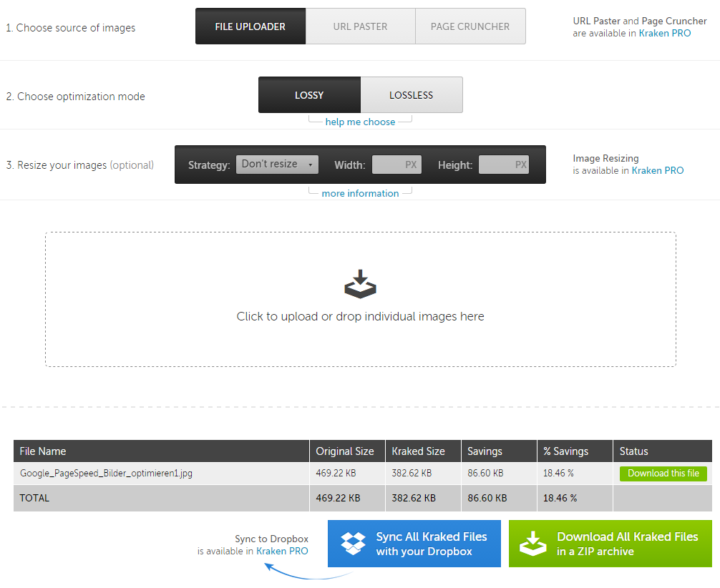Choose LOSSY optimization mode
Viewport: 720px width, 588px height.
point(309,95)
